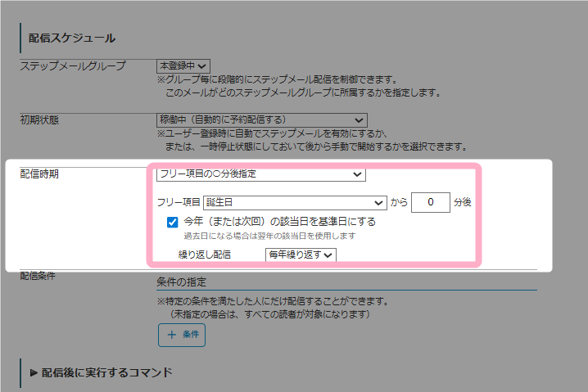Click the plus icon on the 条件 button

click(x=172, y=335)
